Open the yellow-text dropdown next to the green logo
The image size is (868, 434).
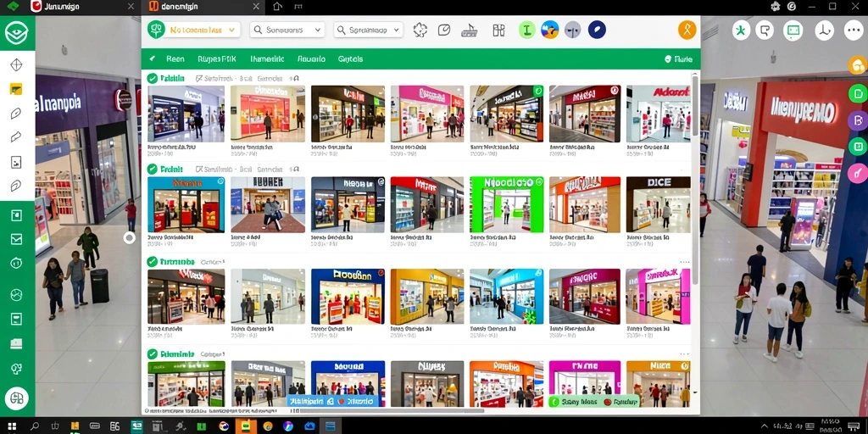[203, 30]
